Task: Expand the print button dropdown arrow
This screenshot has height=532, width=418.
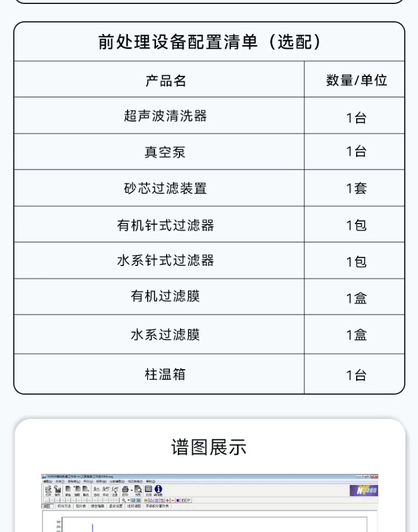Action: point(132,490)
